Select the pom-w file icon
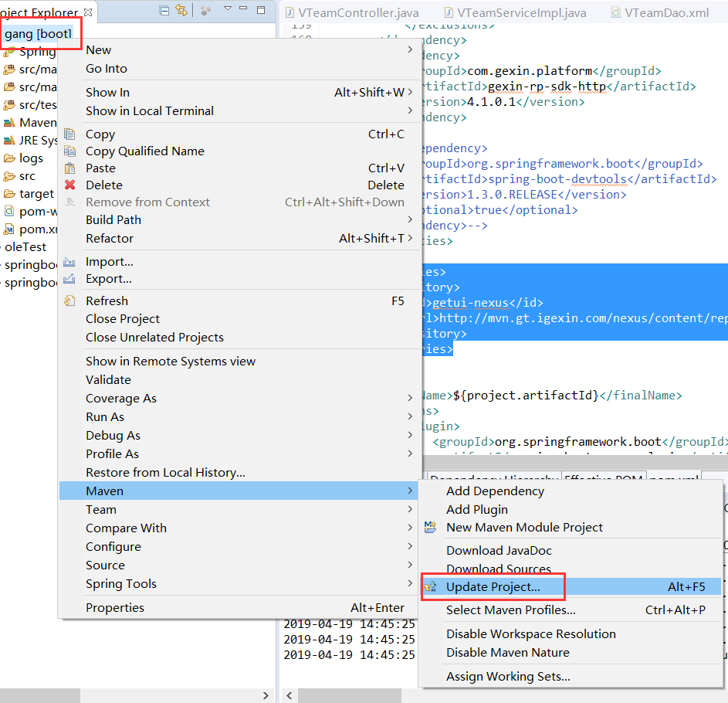This screenshot has width=728, height=703. click(x=9, y=212)
